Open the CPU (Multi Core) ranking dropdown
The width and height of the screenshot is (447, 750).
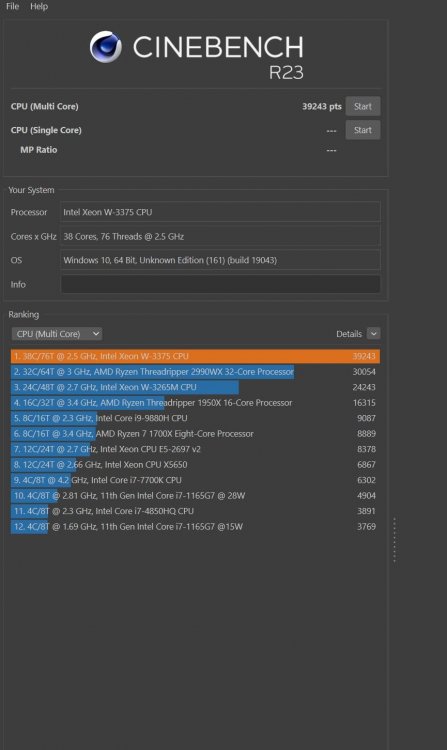point(57,334)
